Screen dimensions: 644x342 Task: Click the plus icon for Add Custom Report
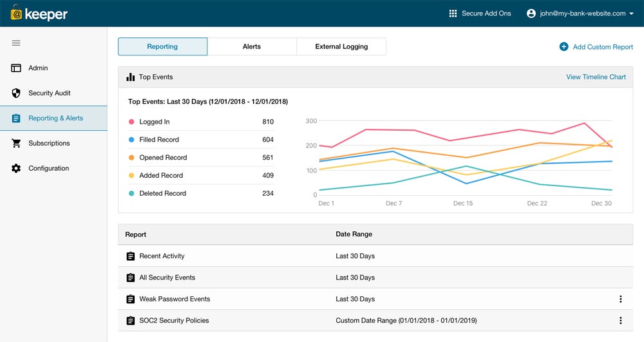click(x=563, y=47)
